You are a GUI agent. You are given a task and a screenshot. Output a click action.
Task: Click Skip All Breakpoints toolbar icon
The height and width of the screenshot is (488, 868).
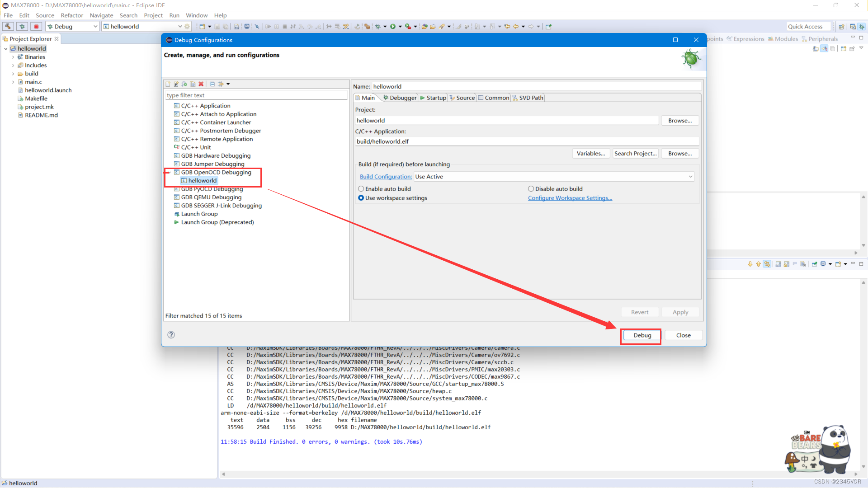point(257,26)
